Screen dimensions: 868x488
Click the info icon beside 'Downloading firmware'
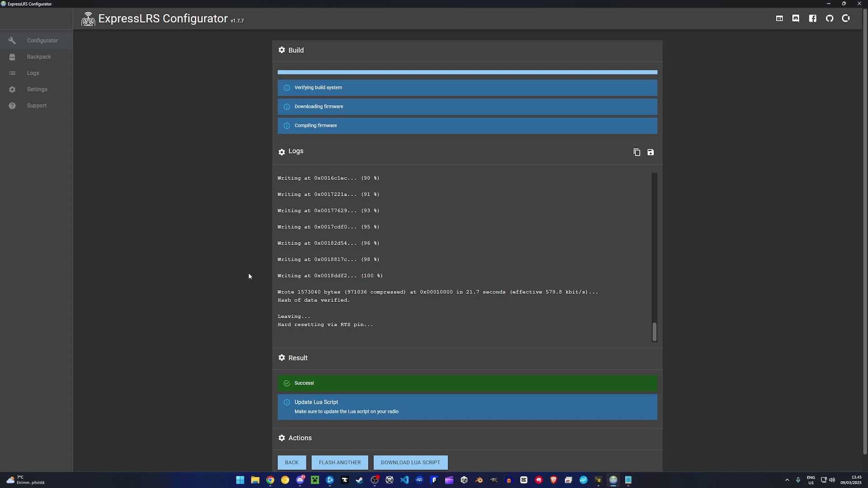pos(287,107)
